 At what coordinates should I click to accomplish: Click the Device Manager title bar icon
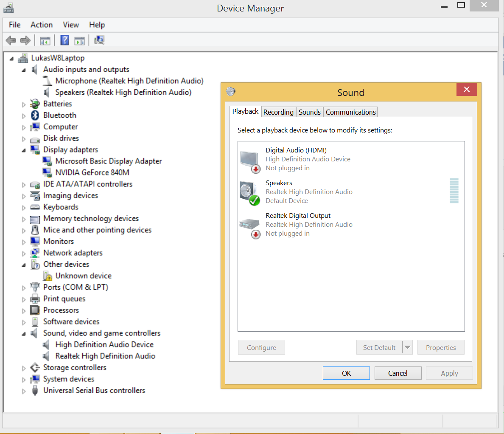[x=8, y=8]
